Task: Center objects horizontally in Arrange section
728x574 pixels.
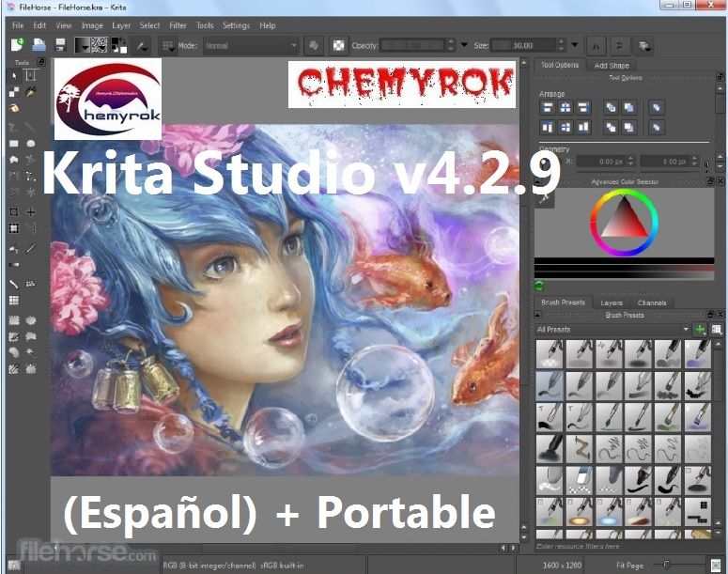Action: pyautogui.click(x=565, y=108)
